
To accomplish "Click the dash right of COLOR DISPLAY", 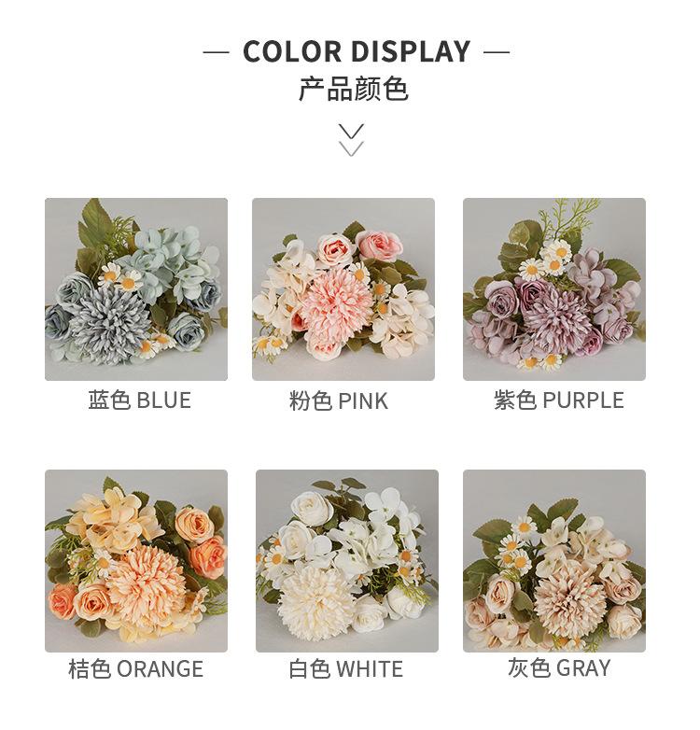I will [497, 52].
